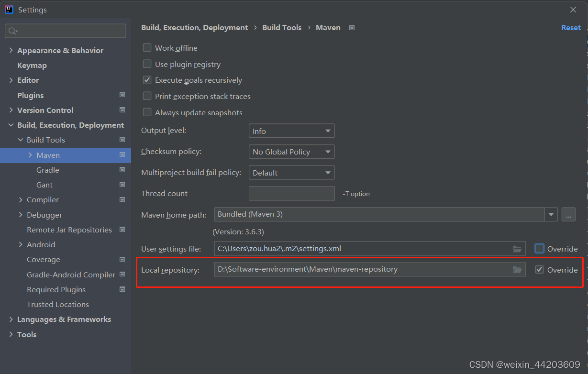Collapse the Build Tools node
Screen dimensions: 588x374
click(x=21, y=140)
